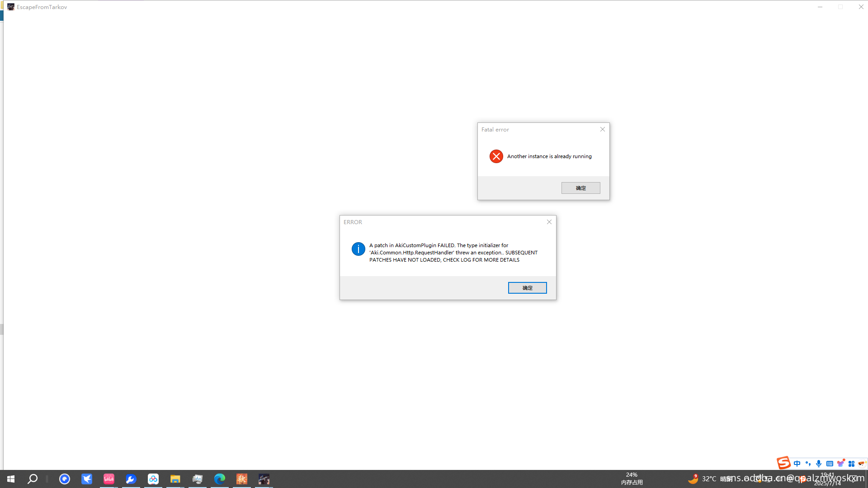Confirm the Fatal error dialog with 确定
The image size is (868, 488).
pos(580,188)
